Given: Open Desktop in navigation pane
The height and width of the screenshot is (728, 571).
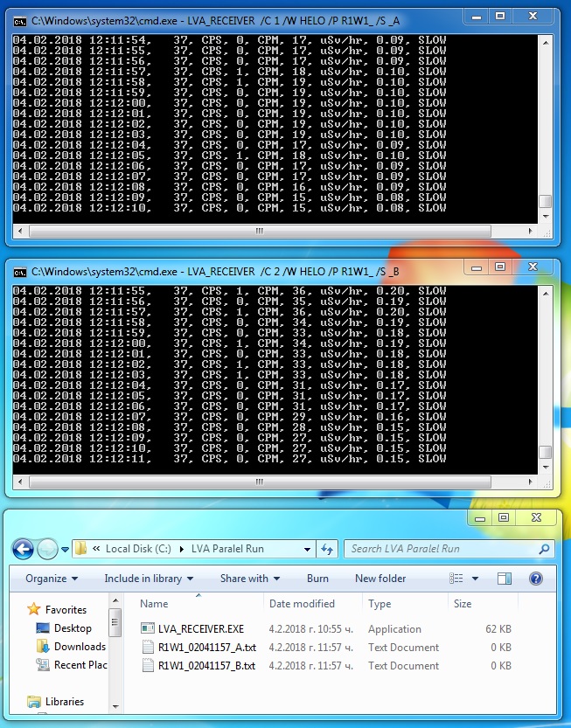Looking at the screenshot, I should click(73, 628).
